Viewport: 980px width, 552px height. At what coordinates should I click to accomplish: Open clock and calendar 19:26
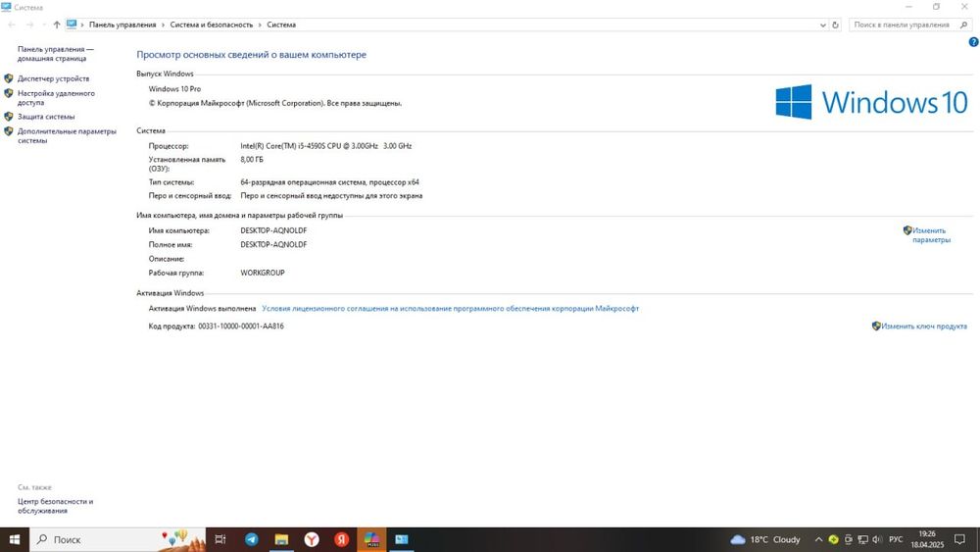pos(927,539)
